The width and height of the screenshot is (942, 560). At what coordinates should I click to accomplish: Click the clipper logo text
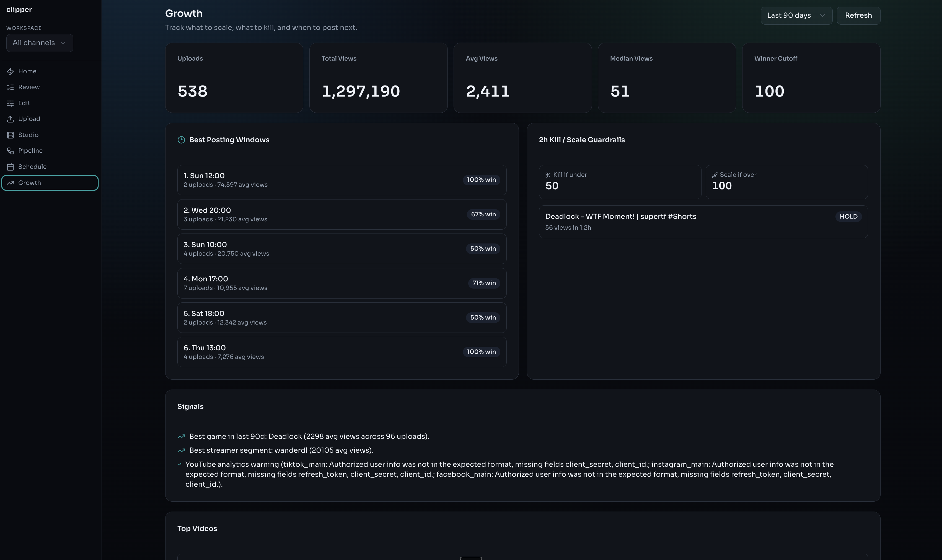point(19,9)
